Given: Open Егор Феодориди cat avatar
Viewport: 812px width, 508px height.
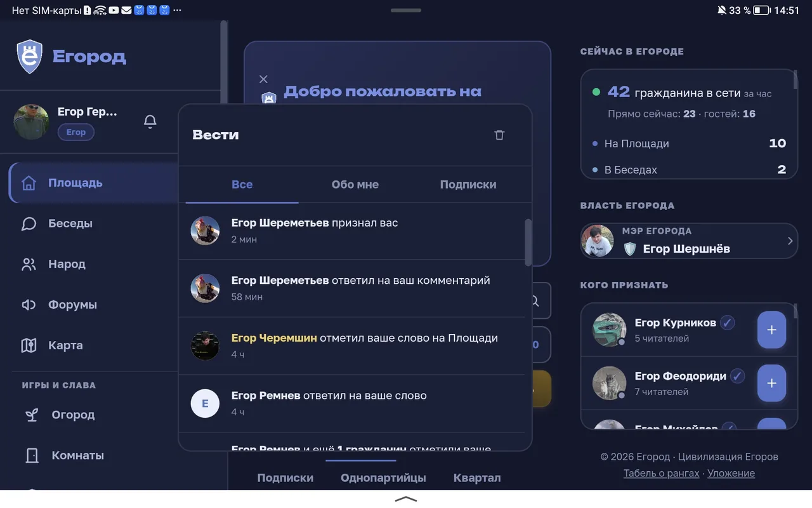Looking at the screenshot, I should click(x=610, y=384).
